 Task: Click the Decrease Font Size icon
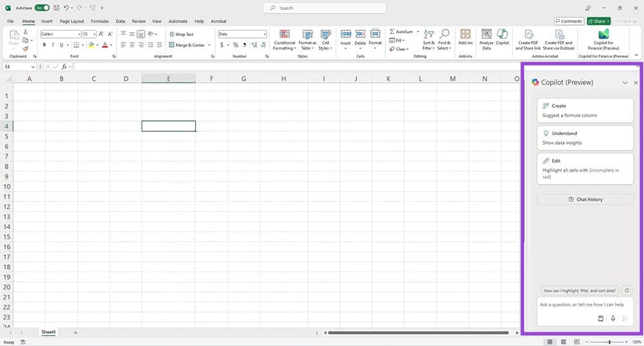(110, 34)
